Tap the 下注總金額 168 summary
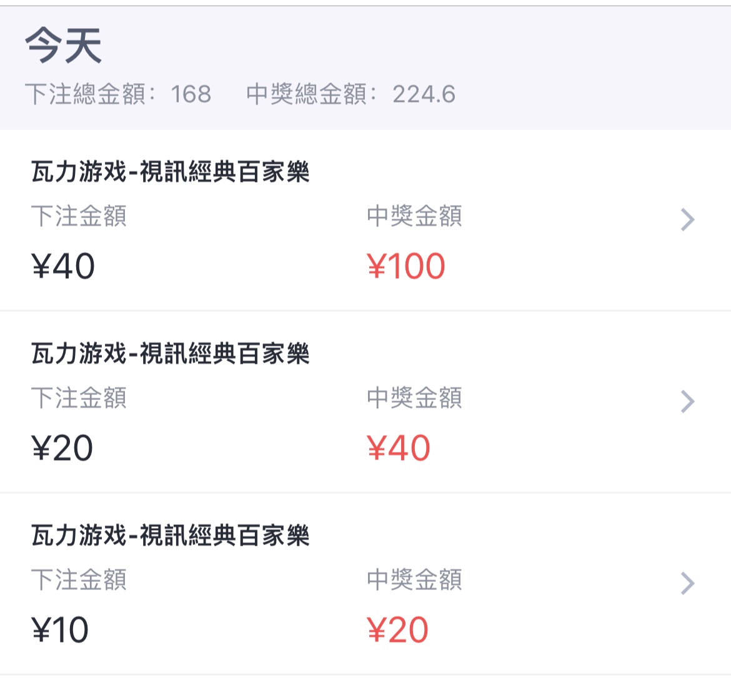 (x=118, y=94)
